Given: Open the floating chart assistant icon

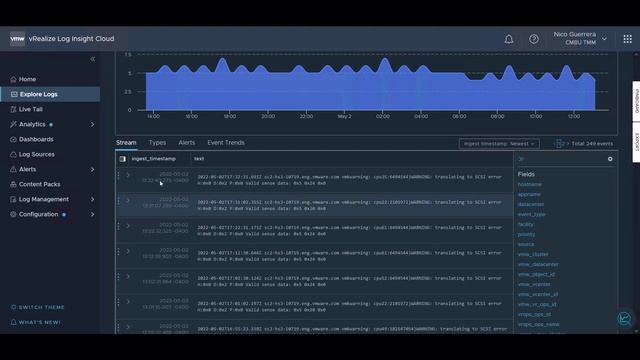Looking at the screenshot, I should (x=624, y=318).
